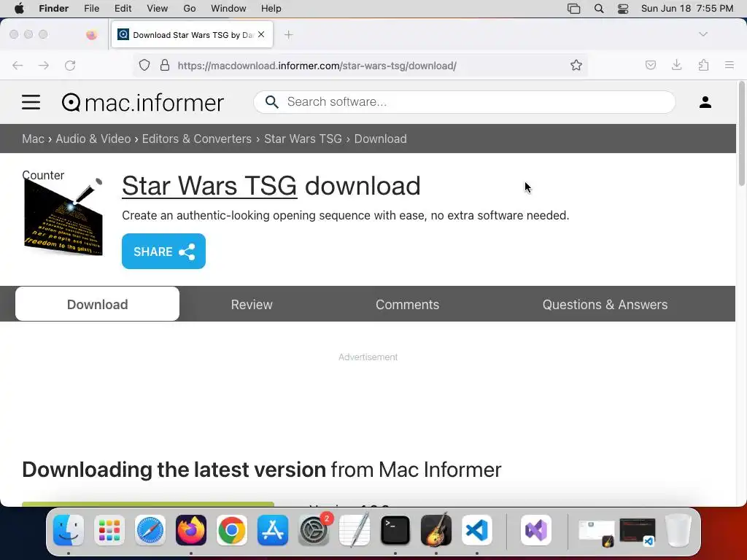Open the Finder menu
Image resolution: width=747 pixels, height=560 pixels.
coord(53,9)
